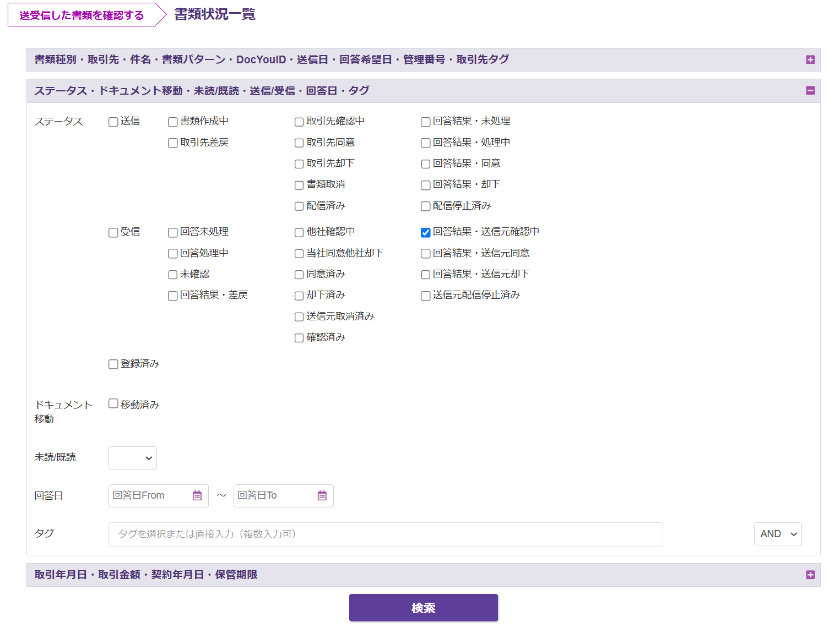This screenshot has width=840, height=628.
Task: Enable the 未確認 checkbox
Action: (173, 275)
